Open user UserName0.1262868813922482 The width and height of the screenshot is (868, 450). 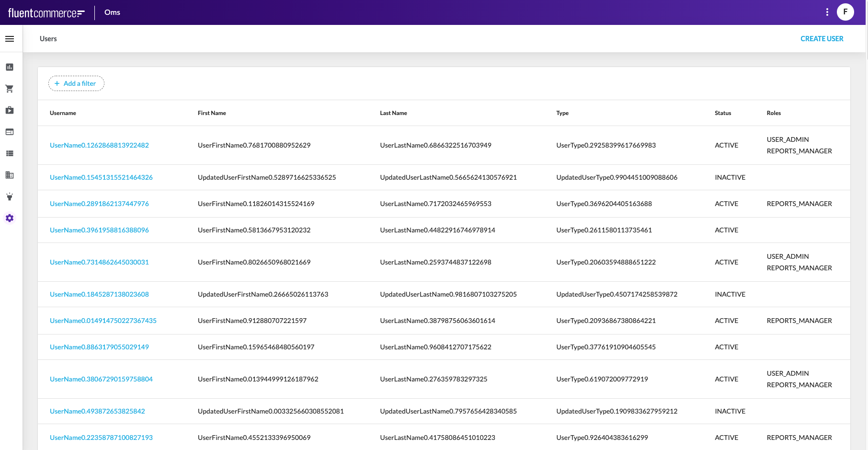[x=99, y=145]
